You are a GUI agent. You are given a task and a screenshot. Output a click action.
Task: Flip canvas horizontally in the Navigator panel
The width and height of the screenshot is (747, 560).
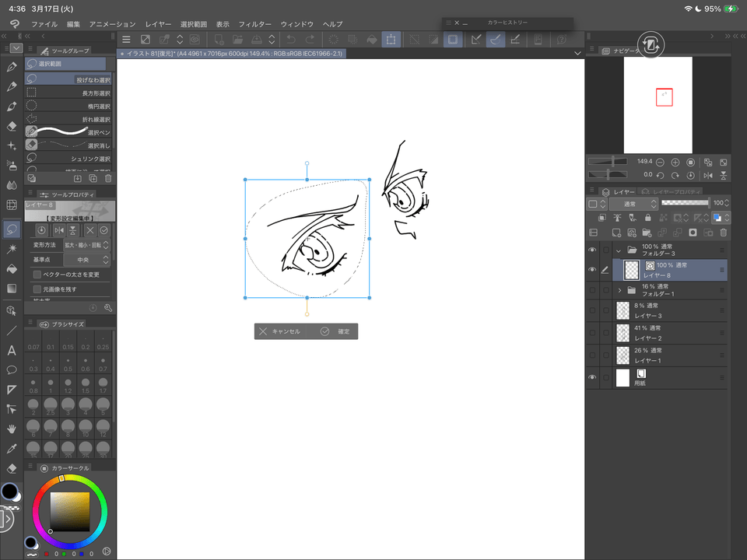pos(708,175)
